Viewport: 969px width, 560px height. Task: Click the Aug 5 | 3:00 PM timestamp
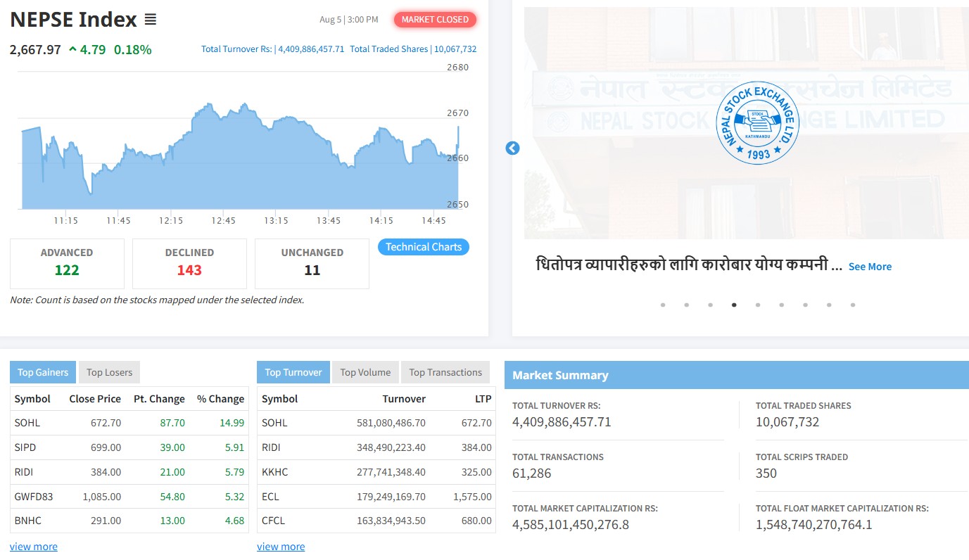click(x=348, y=20)
